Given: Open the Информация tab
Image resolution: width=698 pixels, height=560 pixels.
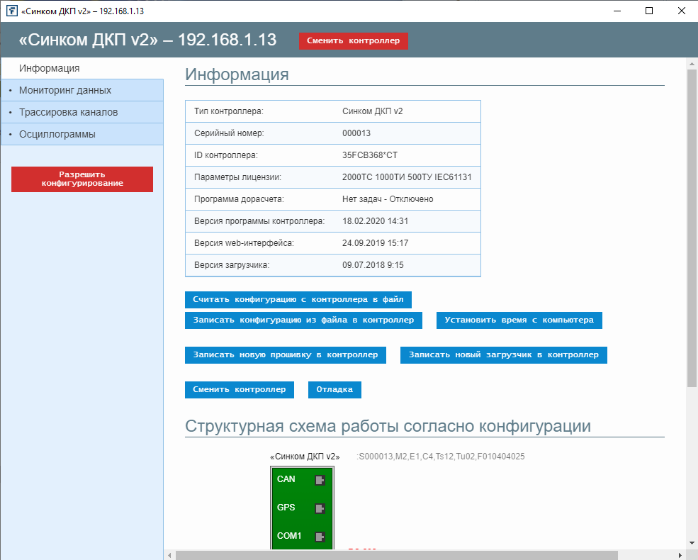Looking at the screenshot, I should point(50,69).
